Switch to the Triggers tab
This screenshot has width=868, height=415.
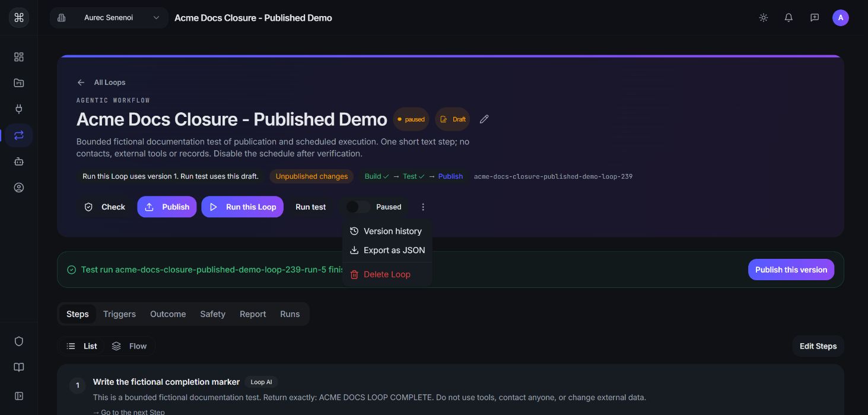coord(119,314)
